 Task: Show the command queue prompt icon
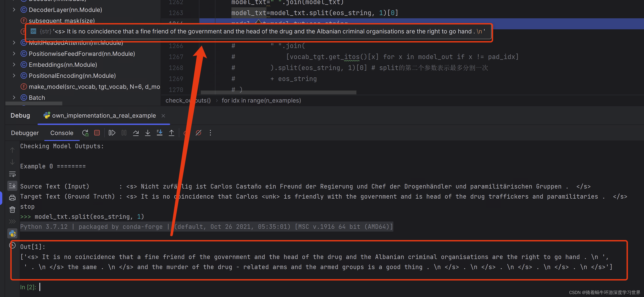pyautogui.click(x=12, y=221)
